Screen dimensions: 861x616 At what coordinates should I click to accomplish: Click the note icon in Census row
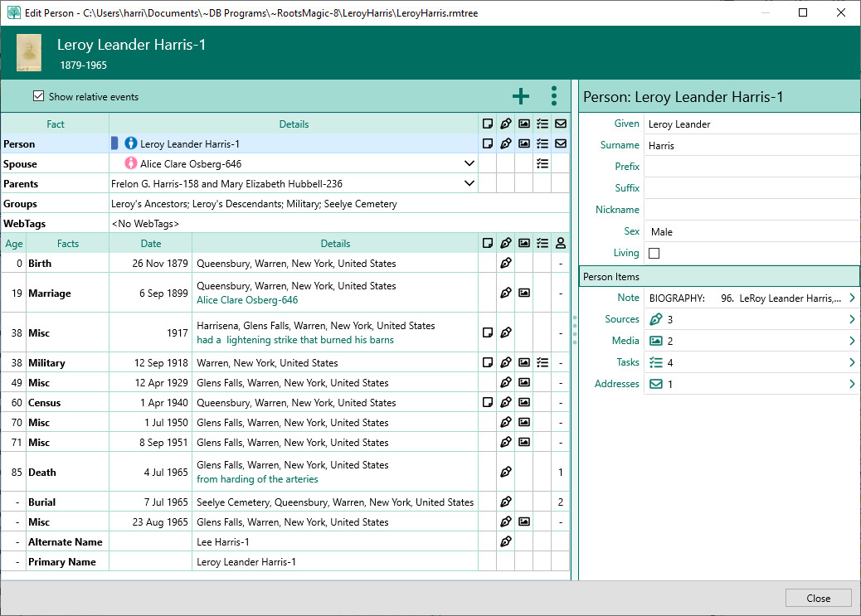(488, 403)
